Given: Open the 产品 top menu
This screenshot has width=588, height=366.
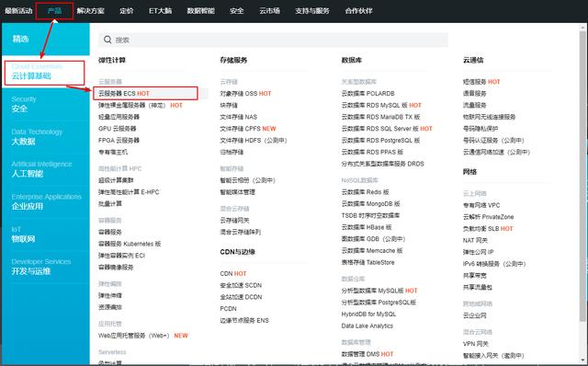Looking at the screenshot, I should 54,11.
